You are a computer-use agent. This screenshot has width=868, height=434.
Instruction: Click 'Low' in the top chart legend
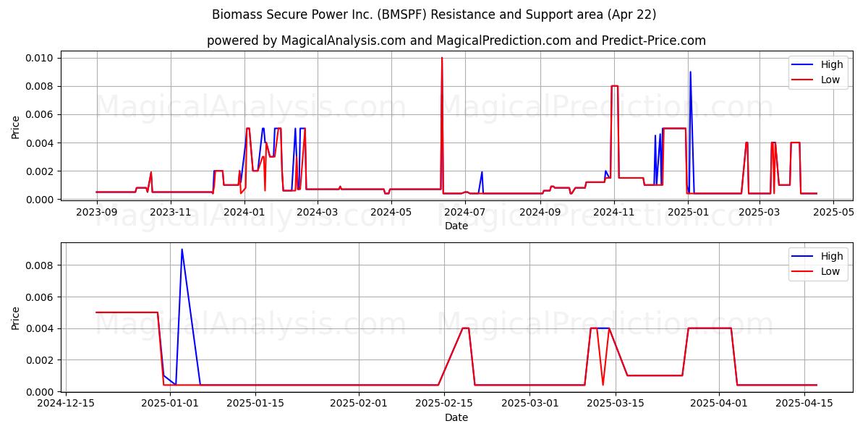pyautogui.click(x=830, y=80)
